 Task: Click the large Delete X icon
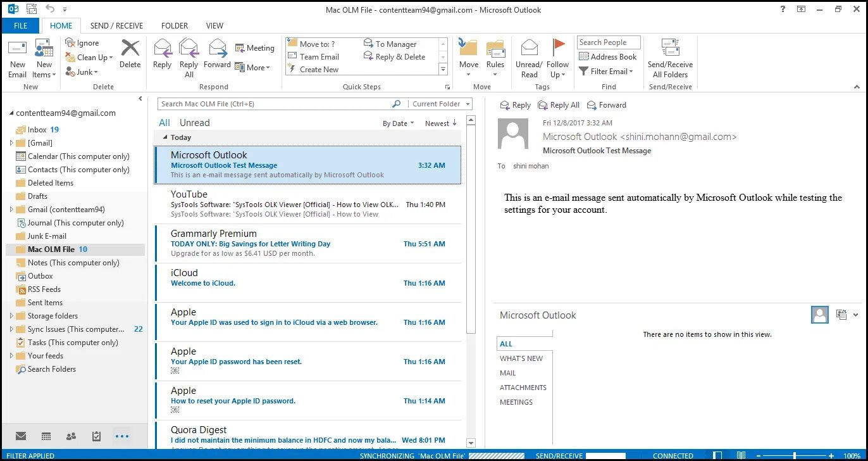click(x=130, y=48)
